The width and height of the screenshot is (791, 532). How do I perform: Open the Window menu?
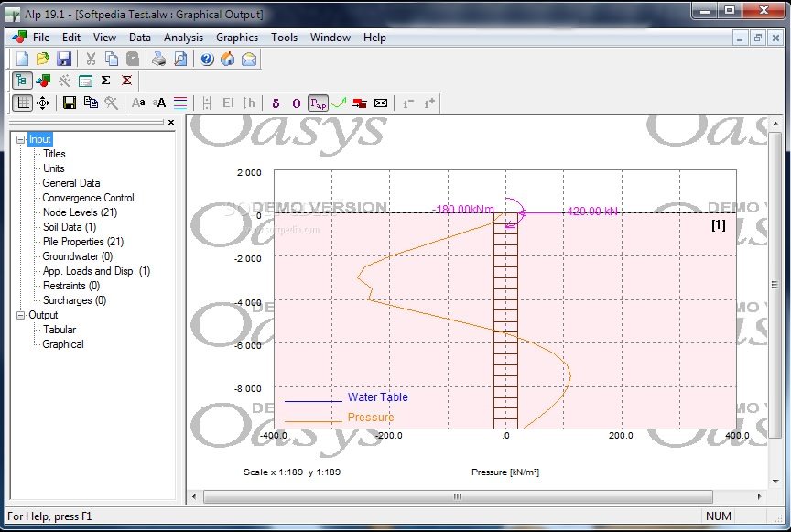330,38
